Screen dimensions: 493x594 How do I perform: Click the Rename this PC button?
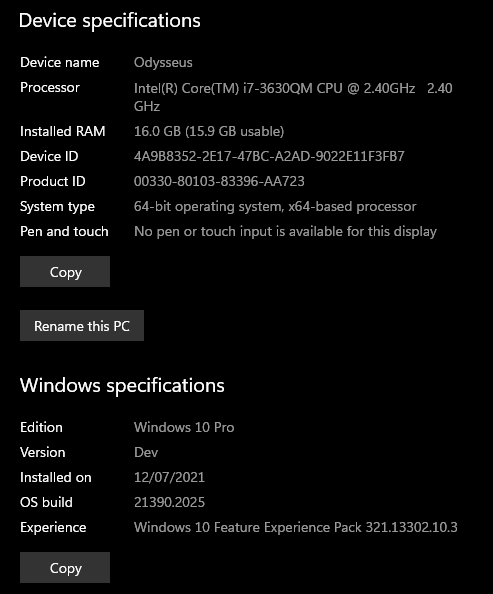[82, 326]
